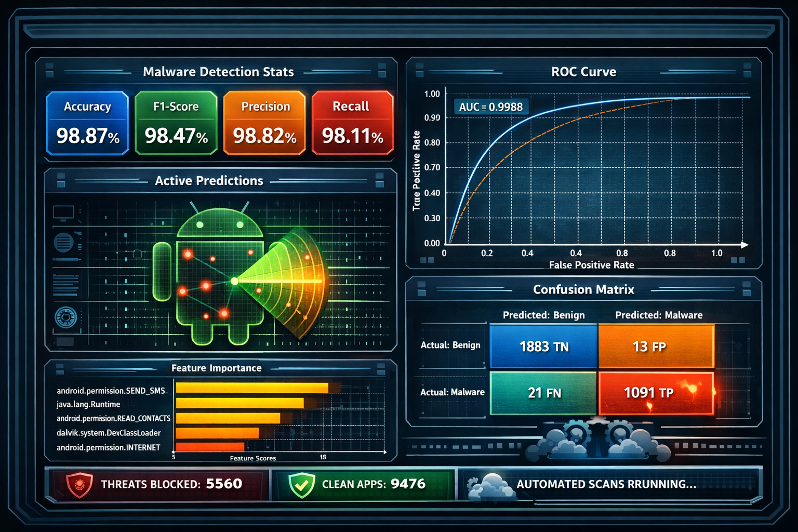798x532 pixels.
Task: Click the "THREATS BLOCKED:" status label
Action: click(151, 484)
